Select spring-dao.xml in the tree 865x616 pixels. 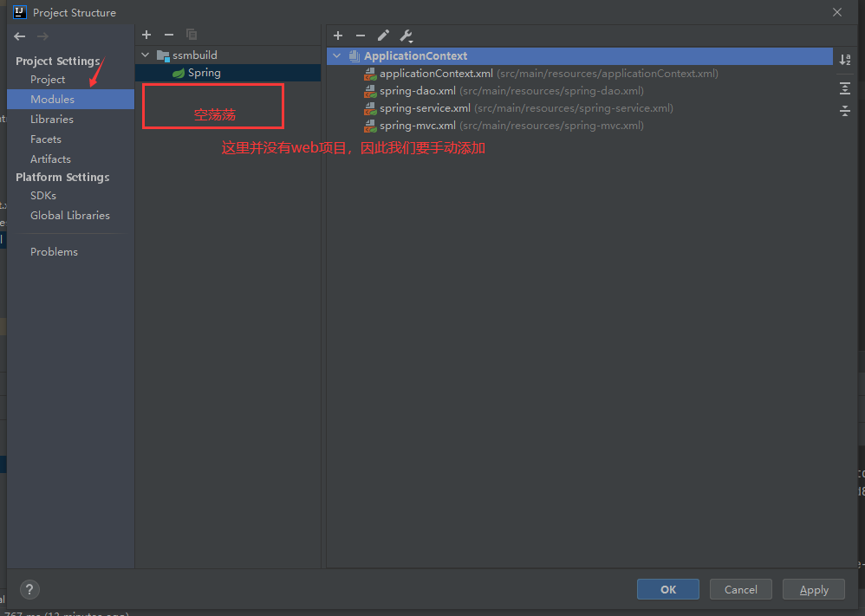[418, 90]
